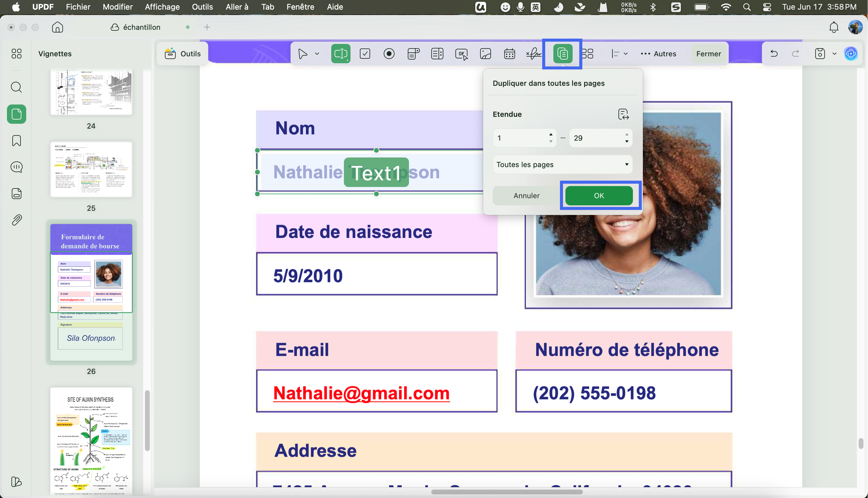Select the radio button field tool
Image resolution: width=868 pixels, height=498 pixels.
389,54
